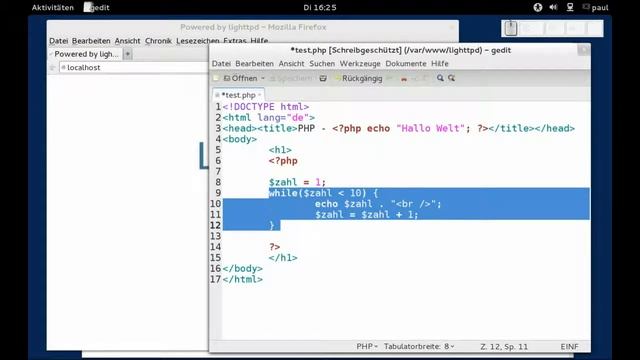640x360 pixels.
Task: Open Firefox Datei menu
Action: click(x=58, y=41)
